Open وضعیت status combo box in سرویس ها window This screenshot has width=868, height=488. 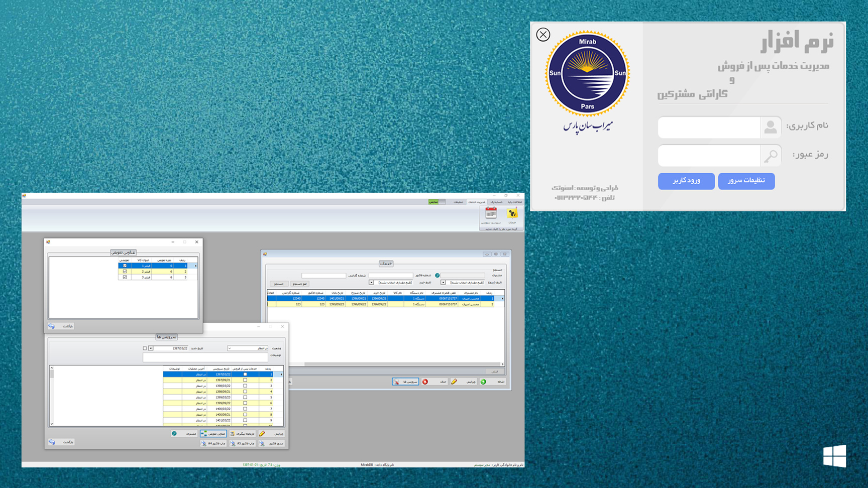pos(248,348)
